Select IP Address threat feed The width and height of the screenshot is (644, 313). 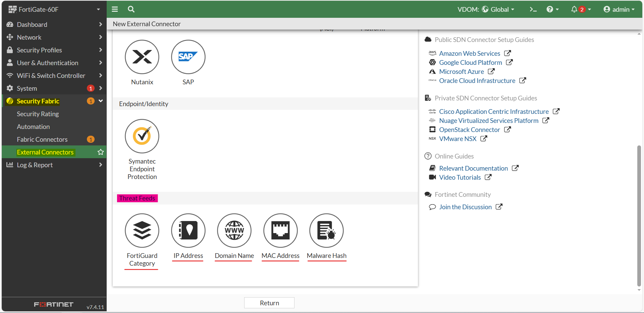click(x=188, y=230)
